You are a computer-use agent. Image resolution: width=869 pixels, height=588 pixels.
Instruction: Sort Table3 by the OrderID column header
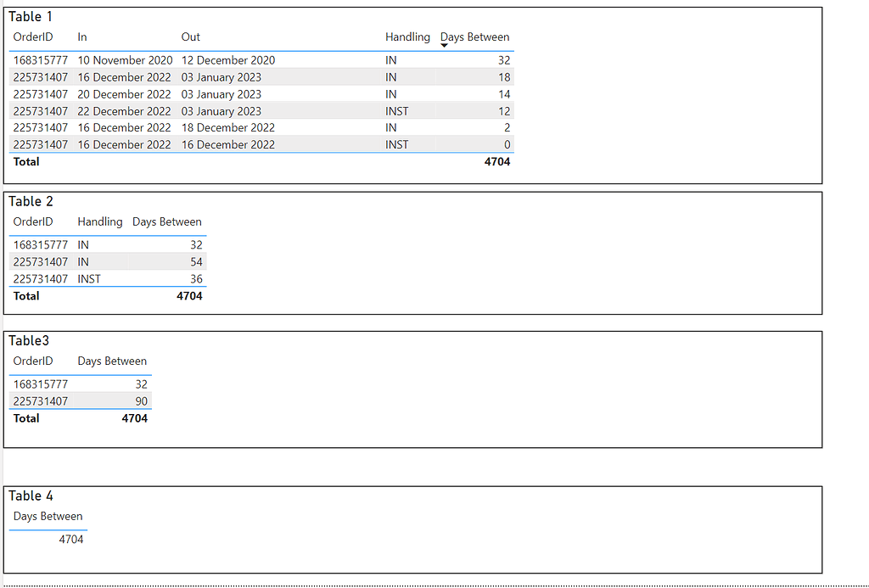tap(33, 361)
